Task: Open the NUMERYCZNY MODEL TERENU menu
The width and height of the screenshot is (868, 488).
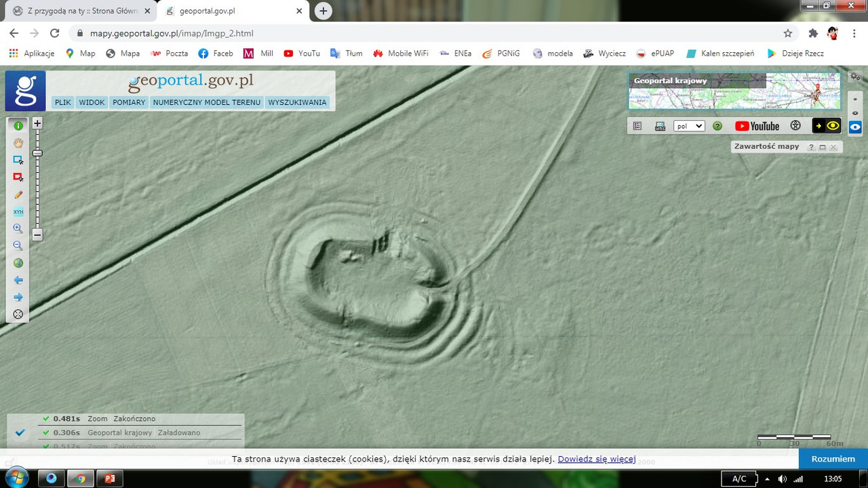Action: 207,102
